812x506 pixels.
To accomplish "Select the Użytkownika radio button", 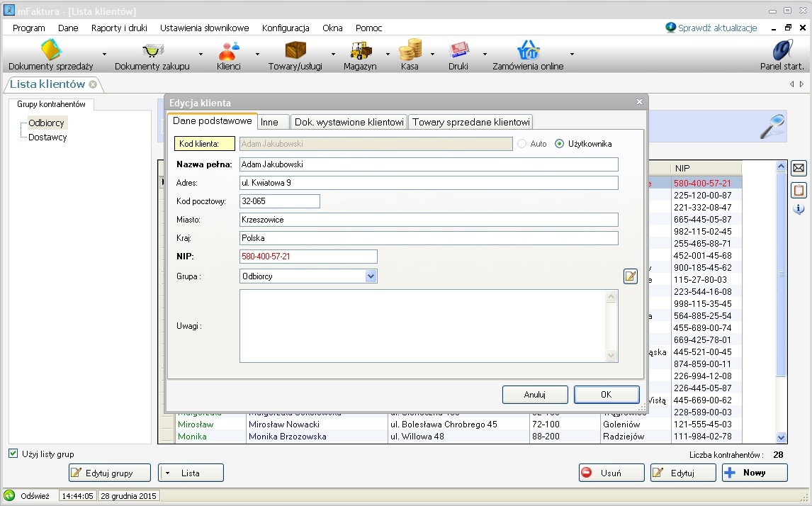I will 560,144.
